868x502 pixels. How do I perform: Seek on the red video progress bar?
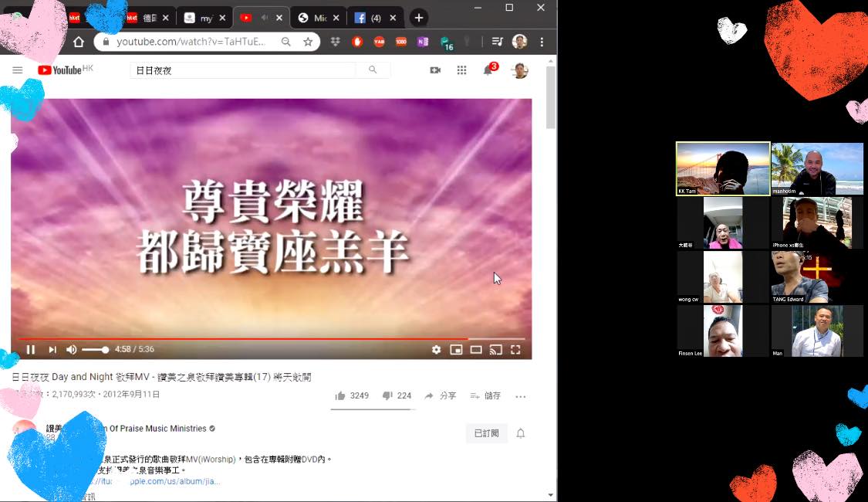(x=272, y=338)
